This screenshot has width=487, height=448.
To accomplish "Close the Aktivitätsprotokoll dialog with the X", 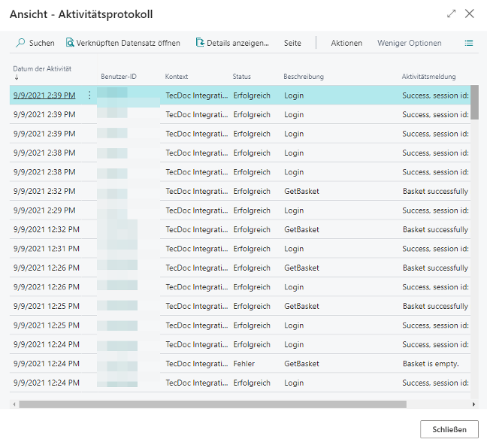I will (x=469, y=14).
